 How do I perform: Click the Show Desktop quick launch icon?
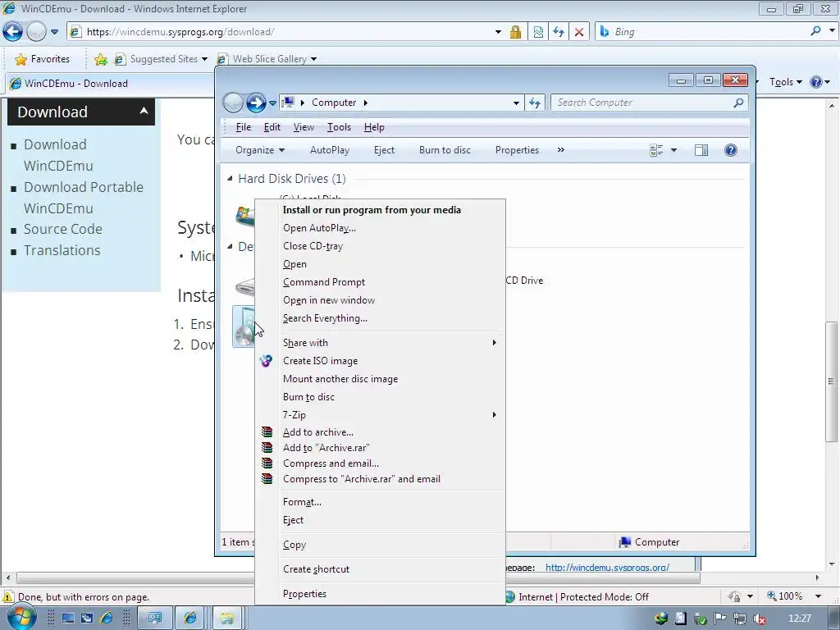67,619
